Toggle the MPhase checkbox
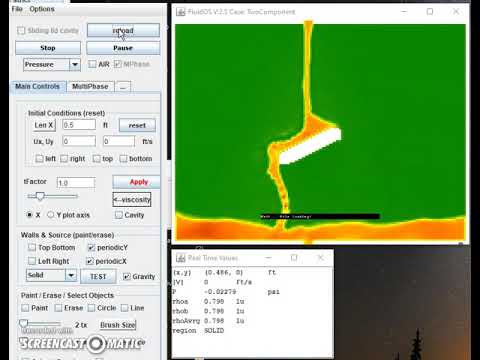The image size is (480, 360). pyautogui.click(x=117, y=64)
